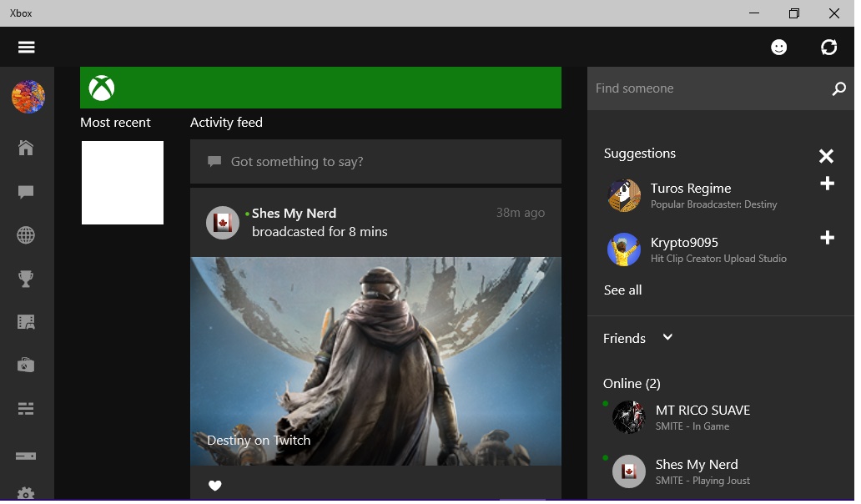Viewport: 861px width, 504px height.
Task: Minimize the Xbox window
Action: (x=754, y=13)
